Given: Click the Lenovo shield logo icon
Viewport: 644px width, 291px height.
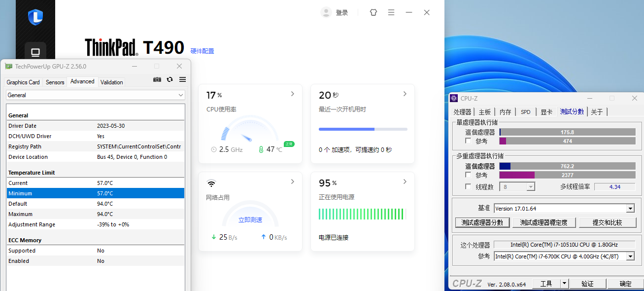Looking at the screenshot, I should point(35,17).
